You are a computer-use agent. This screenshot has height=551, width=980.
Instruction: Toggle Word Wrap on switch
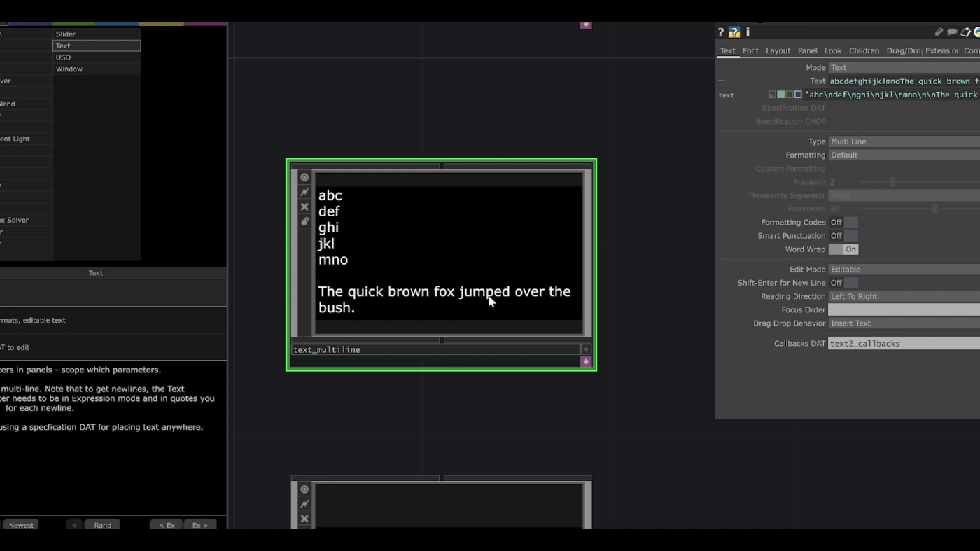(x=843, y=249)
